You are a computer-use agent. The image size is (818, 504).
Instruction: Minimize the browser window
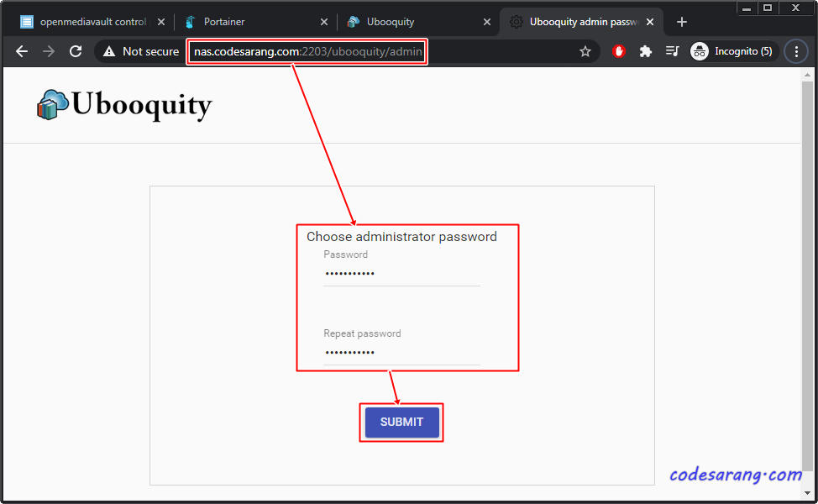coord(747,8)
